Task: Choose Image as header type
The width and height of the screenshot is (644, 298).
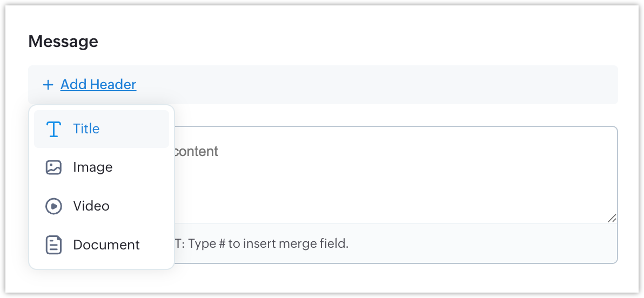Action: pyautogui.click(x=93, y=167)
